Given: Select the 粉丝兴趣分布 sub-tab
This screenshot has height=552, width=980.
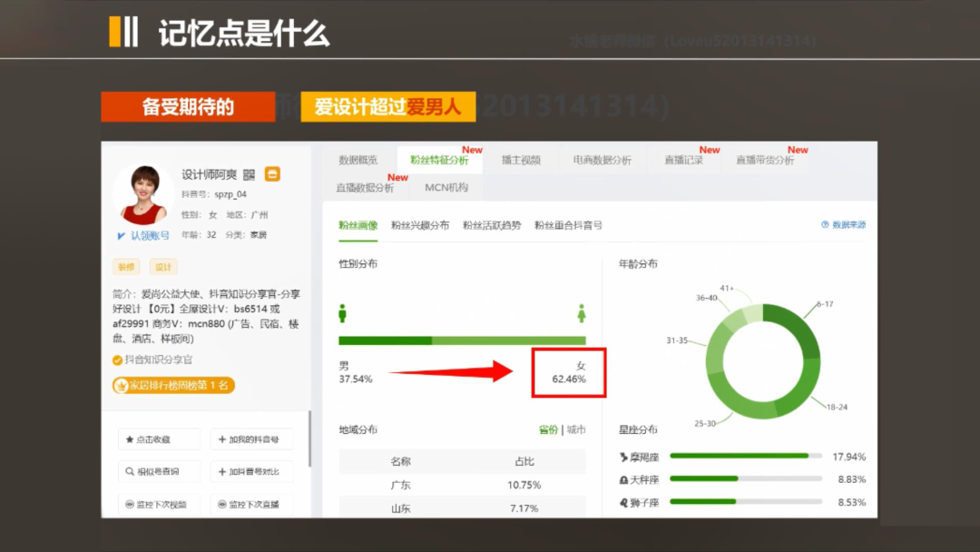Looking at the screenshot, I should 420,225.
